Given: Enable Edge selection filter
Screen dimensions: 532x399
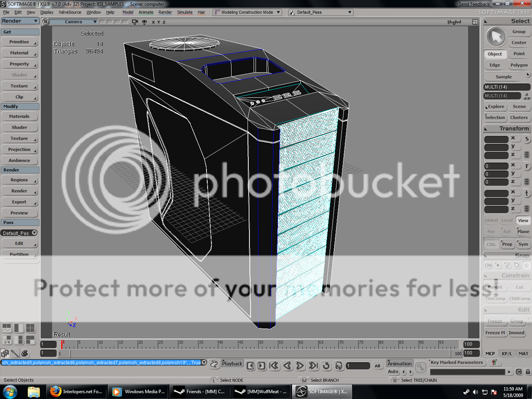Looking at the screenshot, I should click(x=495, y=65).
